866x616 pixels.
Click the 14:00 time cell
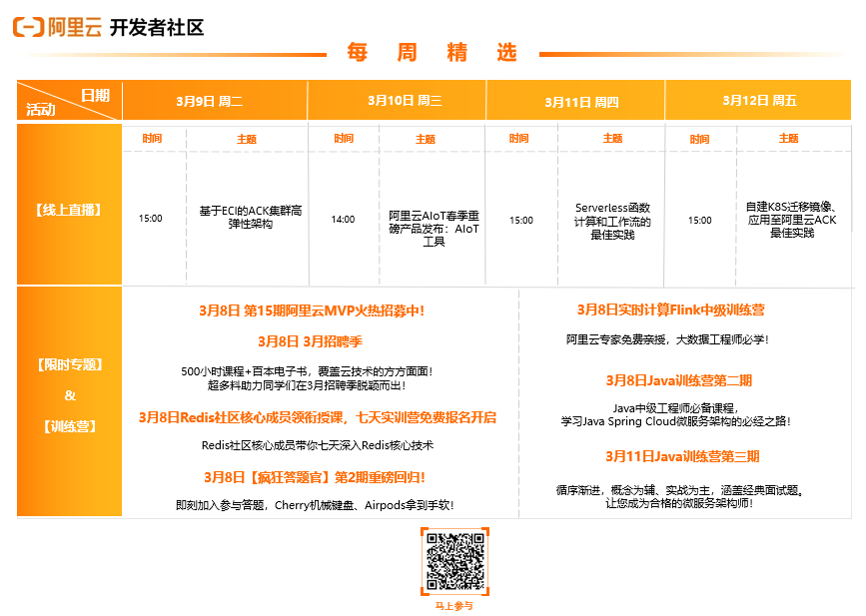[x=343, y=219]
